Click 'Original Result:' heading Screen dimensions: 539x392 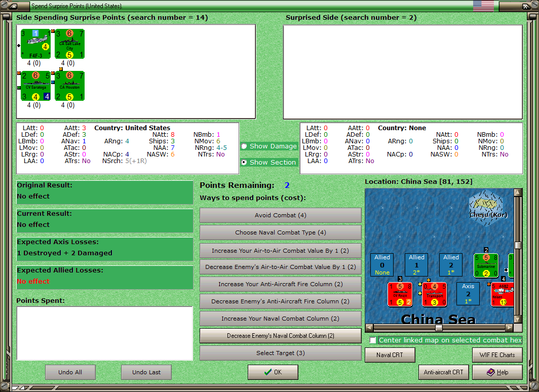[x=45, y=185]
